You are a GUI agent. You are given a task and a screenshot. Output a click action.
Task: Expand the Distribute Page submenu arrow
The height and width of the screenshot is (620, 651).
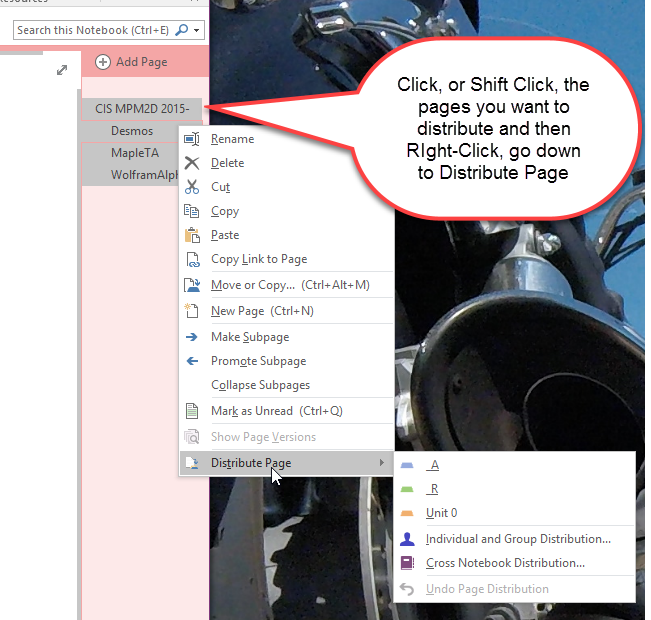tap(382, 463)
